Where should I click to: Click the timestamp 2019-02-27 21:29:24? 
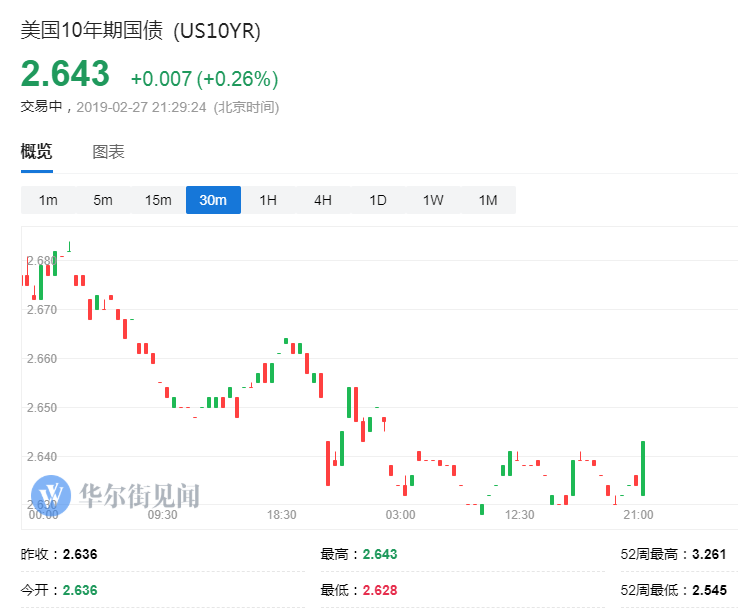[141, 107]
